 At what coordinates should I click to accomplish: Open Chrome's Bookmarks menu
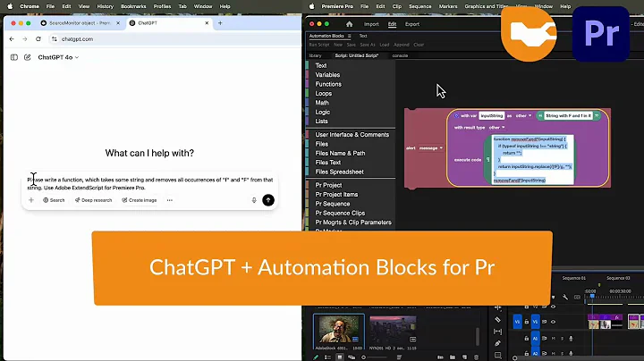133,6
